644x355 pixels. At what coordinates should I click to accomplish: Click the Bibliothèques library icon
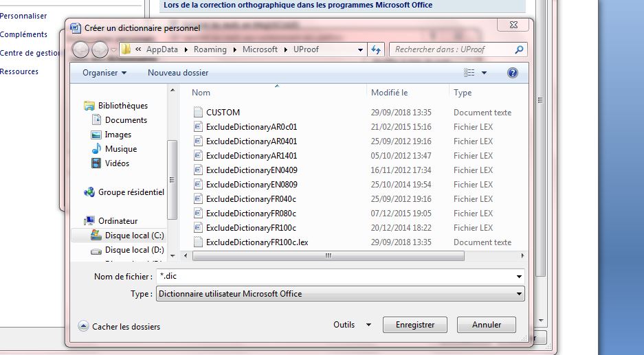89,106
